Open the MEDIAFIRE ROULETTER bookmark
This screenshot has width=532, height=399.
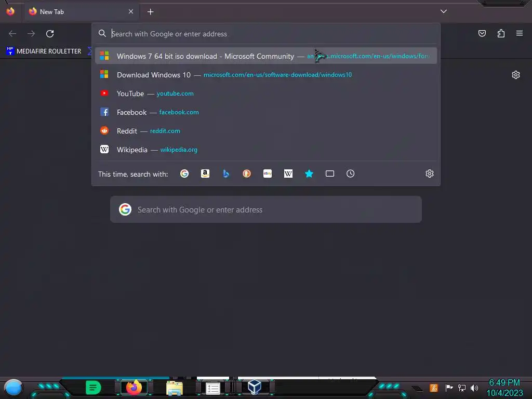tap(44, 51)
